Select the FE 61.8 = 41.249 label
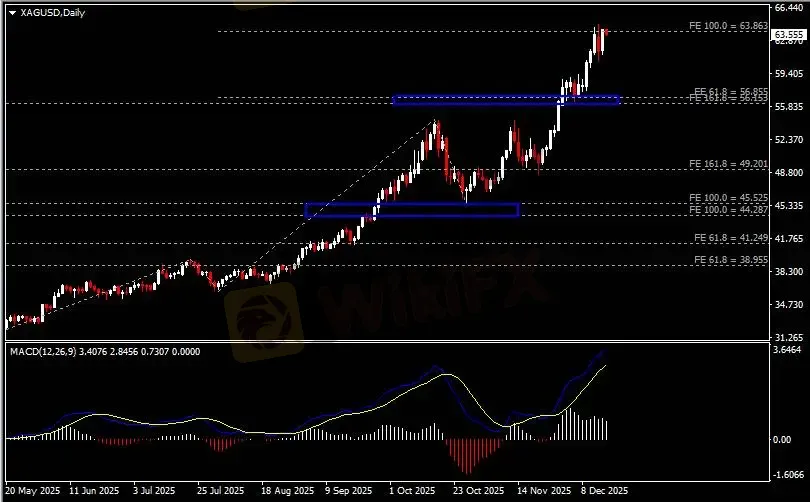Image resolution: width=810 pixels, height=502 pixels. 731,238
